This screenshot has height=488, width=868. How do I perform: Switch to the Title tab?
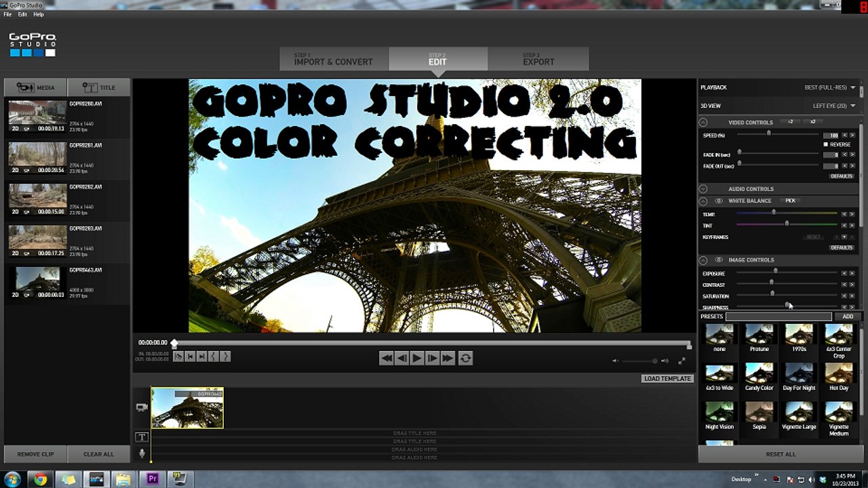[x=98, y=87]
